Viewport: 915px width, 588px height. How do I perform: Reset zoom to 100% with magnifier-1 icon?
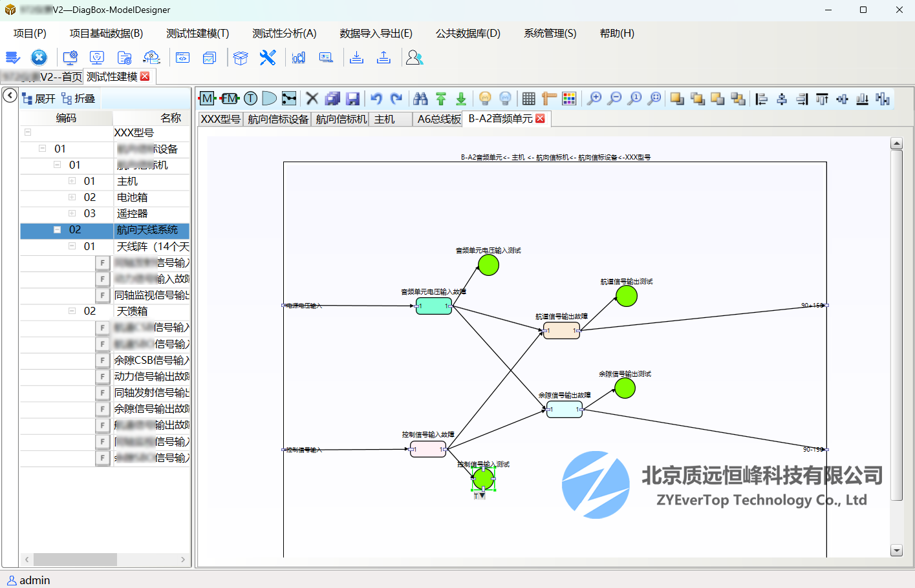point(634,98)
